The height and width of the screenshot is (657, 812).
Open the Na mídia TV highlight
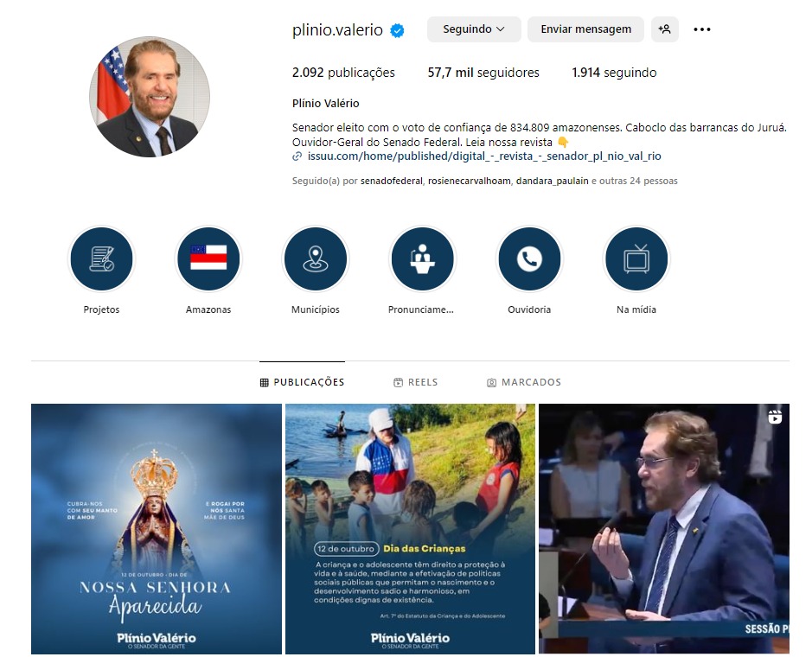coord(636,258)
